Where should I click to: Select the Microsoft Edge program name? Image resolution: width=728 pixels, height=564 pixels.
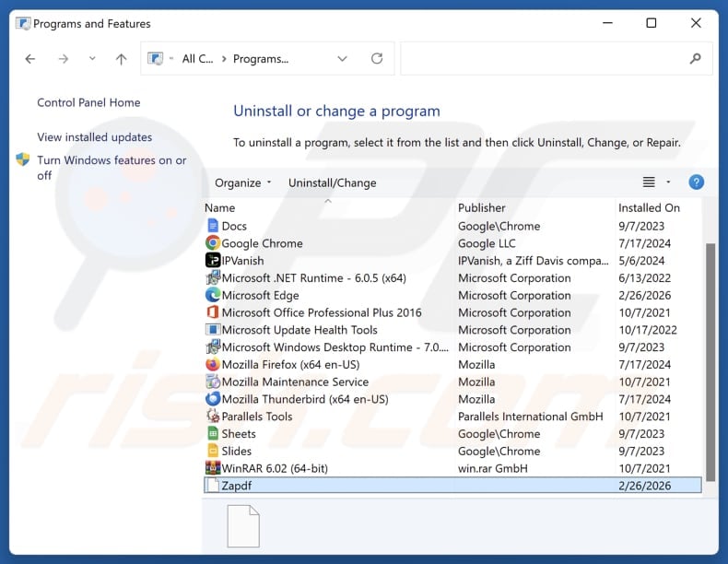click(260, 295)
